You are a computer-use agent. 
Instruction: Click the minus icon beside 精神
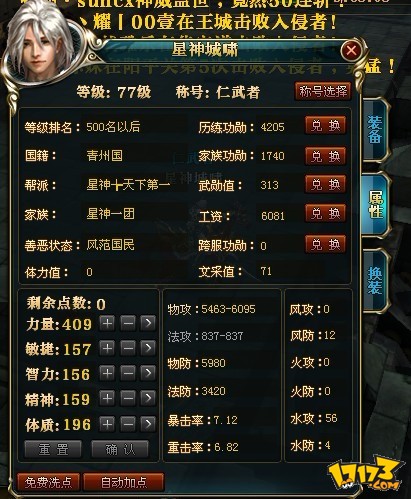point(128,399)
